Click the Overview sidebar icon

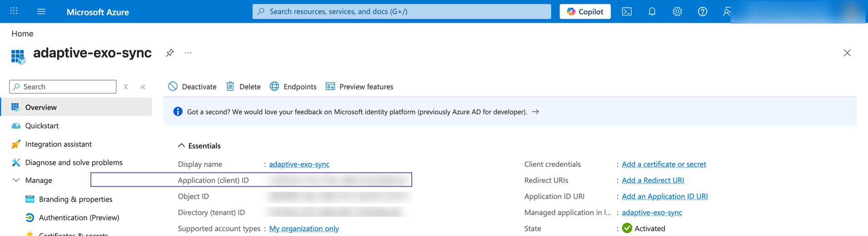[15, 107]
